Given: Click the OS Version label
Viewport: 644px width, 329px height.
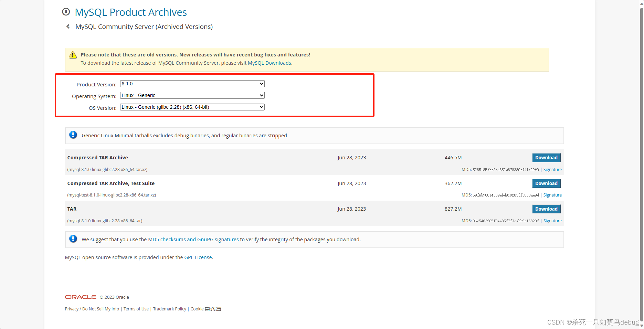Looking at the screenshot, I should pos(103,108).
